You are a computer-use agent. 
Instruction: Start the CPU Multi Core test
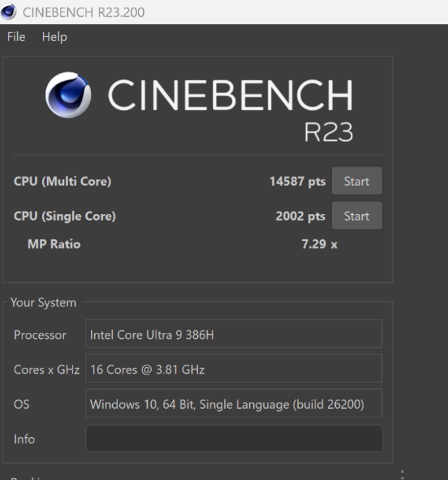(x=357, y=181)
